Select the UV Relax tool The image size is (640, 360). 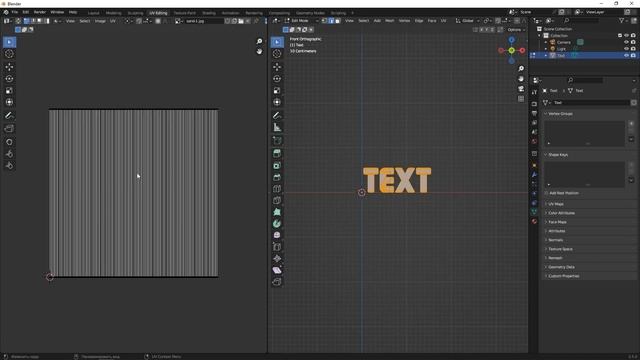click(x=9, y=154)
